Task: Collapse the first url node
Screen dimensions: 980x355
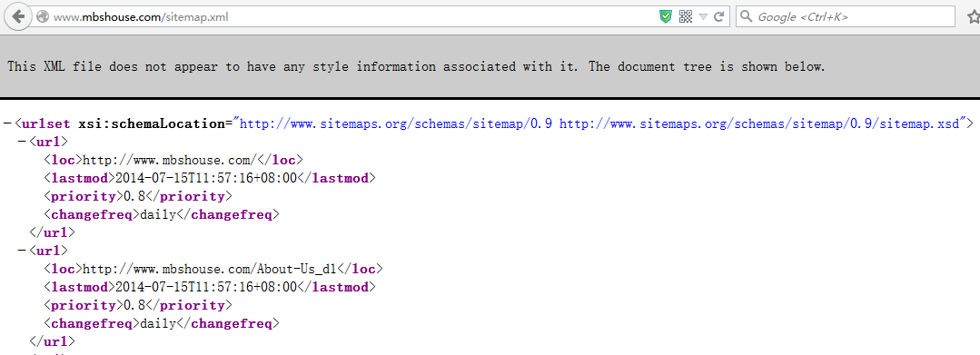Action: tap(23, 142)
